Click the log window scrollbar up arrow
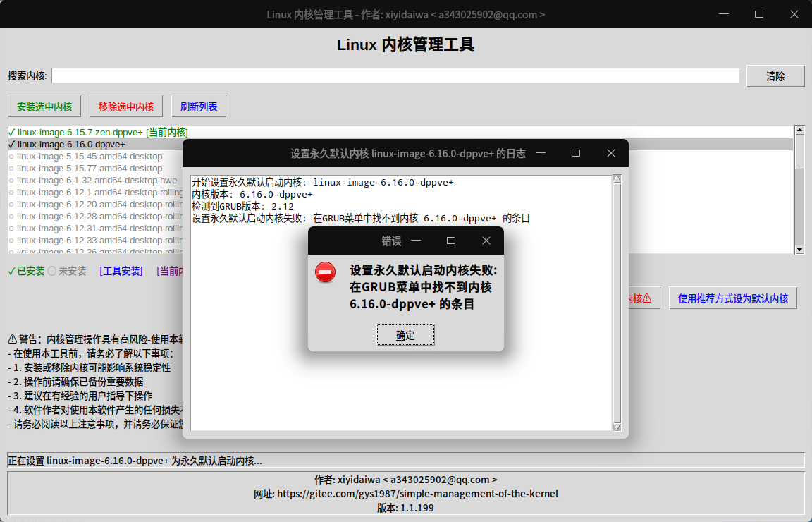The image size is (812, 522). point(617,179)
